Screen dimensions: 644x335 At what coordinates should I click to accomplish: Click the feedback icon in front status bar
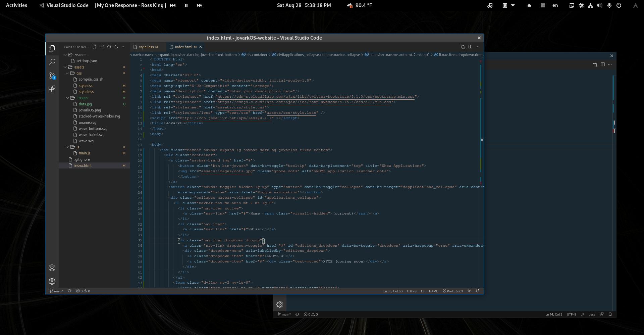(470, 291)
